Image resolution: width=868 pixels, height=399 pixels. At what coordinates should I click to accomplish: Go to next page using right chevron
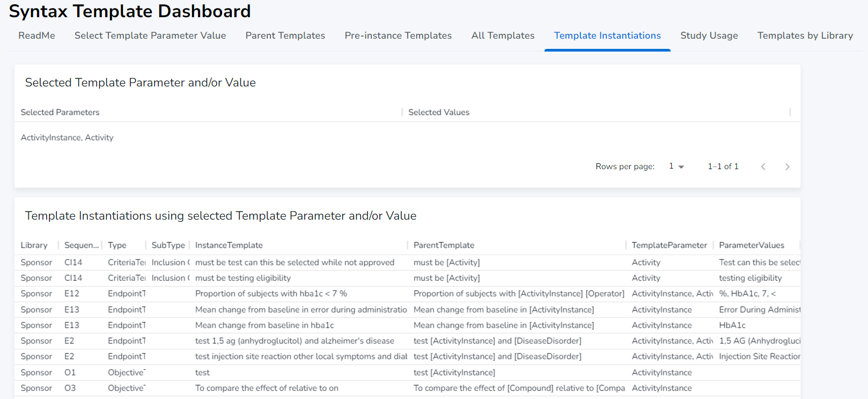787,166
